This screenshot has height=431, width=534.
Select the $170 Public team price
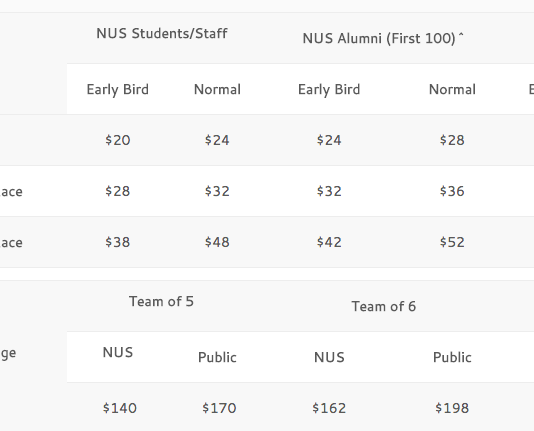[219, 408]
